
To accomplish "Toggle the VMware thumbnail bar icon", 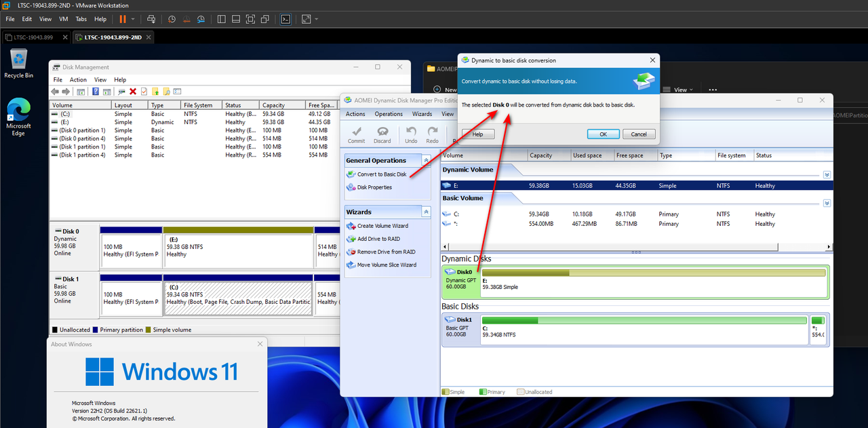I will coord(236,19).
